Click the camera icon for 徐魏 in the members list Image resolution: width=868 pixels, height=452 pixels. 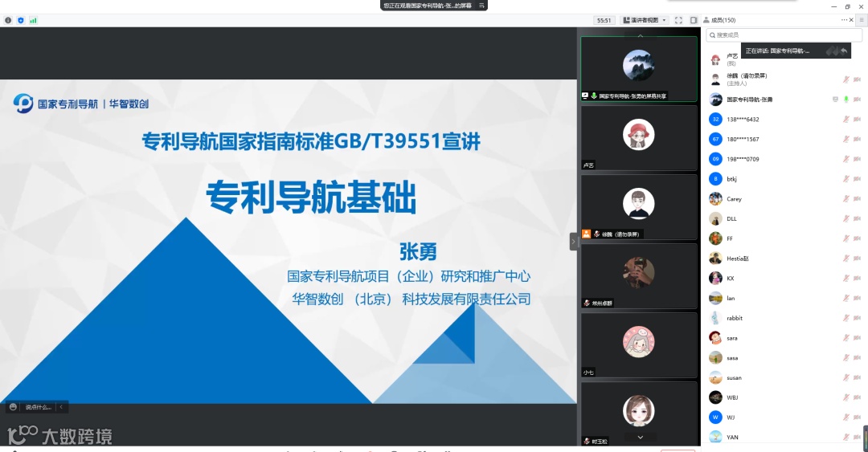click(x=857, y=79)
